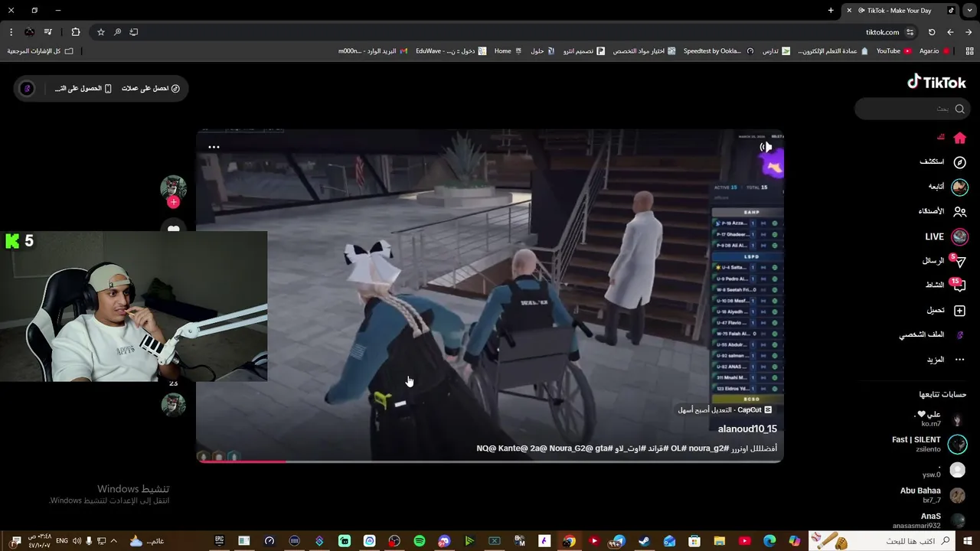The image size is (980, 551).
Task: Toggle the ENG keyboard language indicator
Action: pyautogui.click(x=62, y=541)
